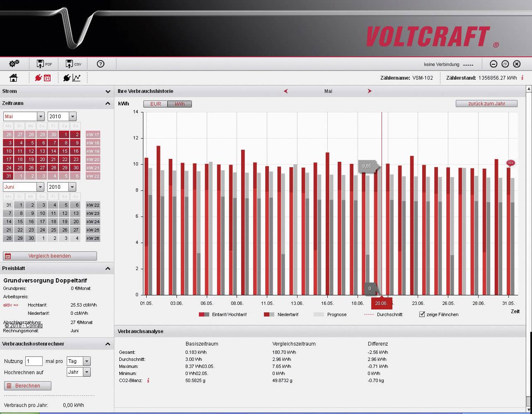Toggle the zeige Fähnchen checkbox
Viewport: 532px width, 414px height.
coord(422,314)
